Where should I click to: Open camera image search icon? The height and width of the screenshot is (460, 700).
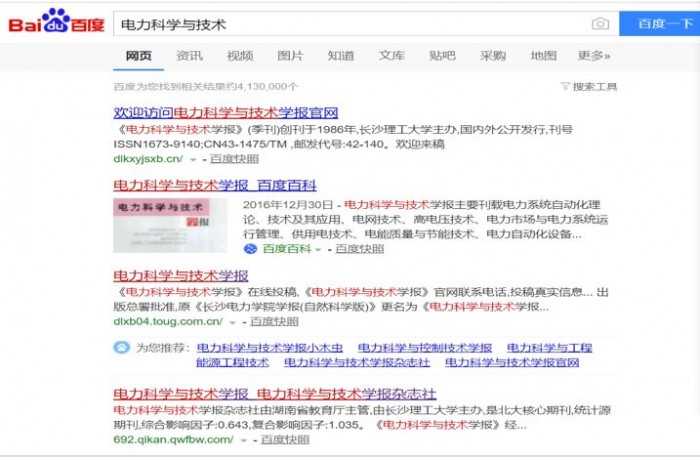click(600, 23)
